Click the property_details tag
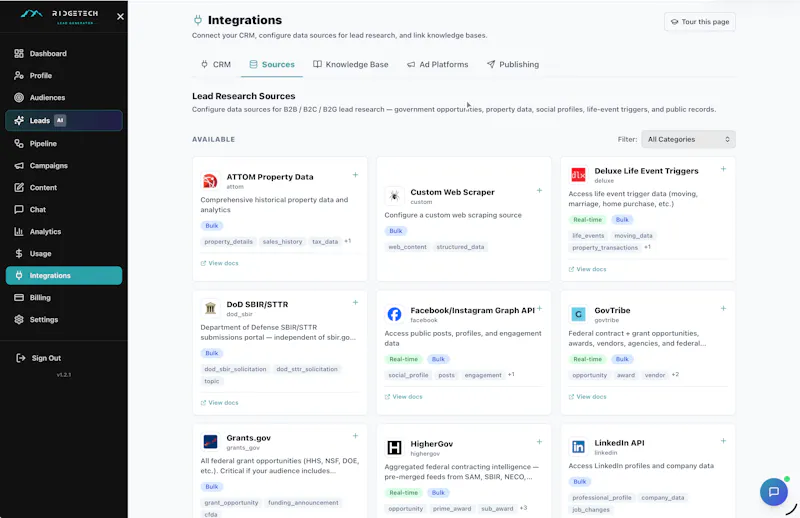This screenshot has height=518, width=800. click(228, 241)
